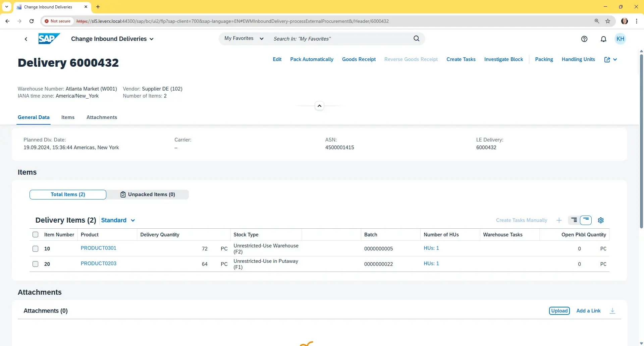Click the browser address bar URL
The image size is (644, 346).
pyautogui.click(x=232, y=21)
